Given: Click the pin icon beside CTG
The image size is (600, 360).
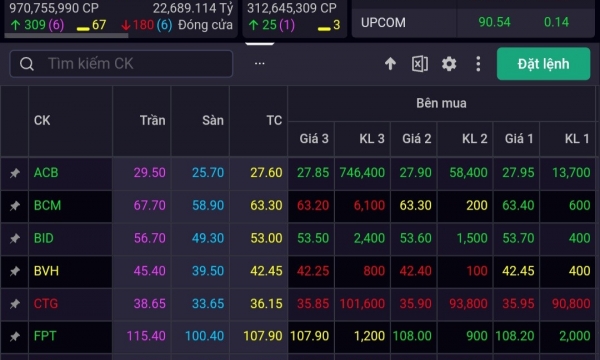Looking at the screenshot, I should point(15,304).
